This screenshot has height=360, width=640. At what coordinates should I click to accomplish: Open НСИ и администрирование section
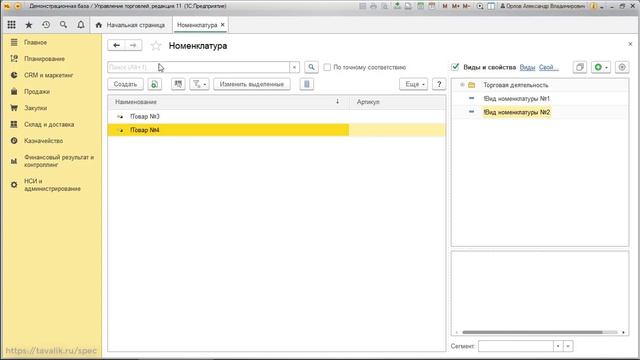coord(51,185)
